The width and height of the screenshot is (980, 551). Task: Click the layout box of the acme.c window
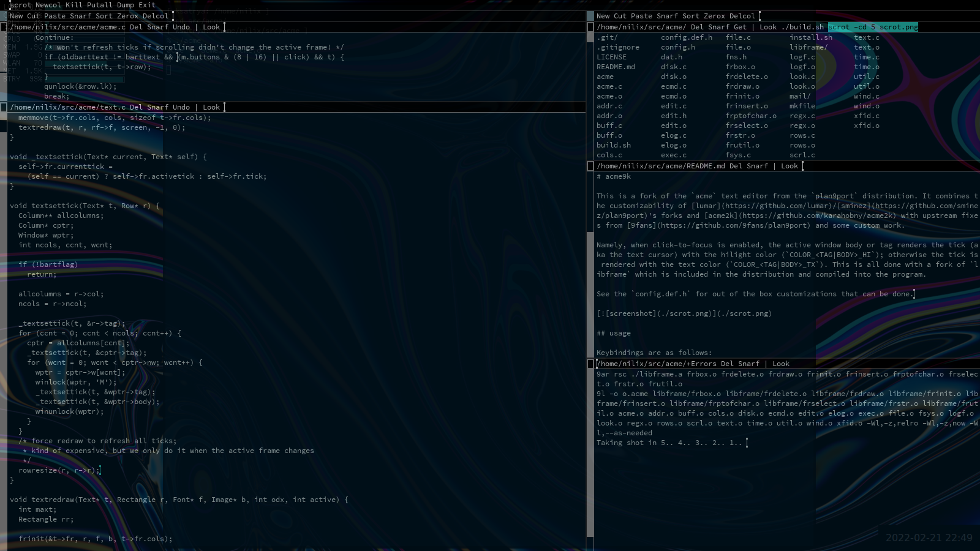click(4, 27)
